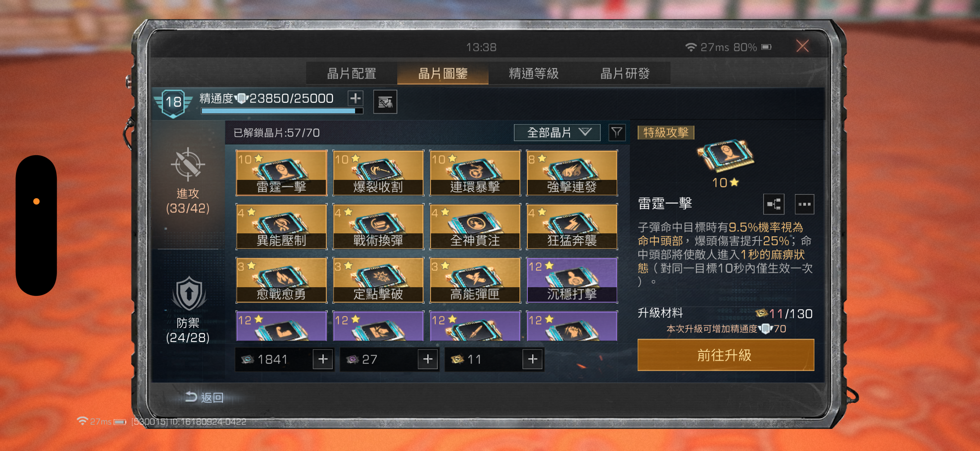Add more of the 1841 currency
The width and height of the screenshot is (980, 451).
(323, 359)
